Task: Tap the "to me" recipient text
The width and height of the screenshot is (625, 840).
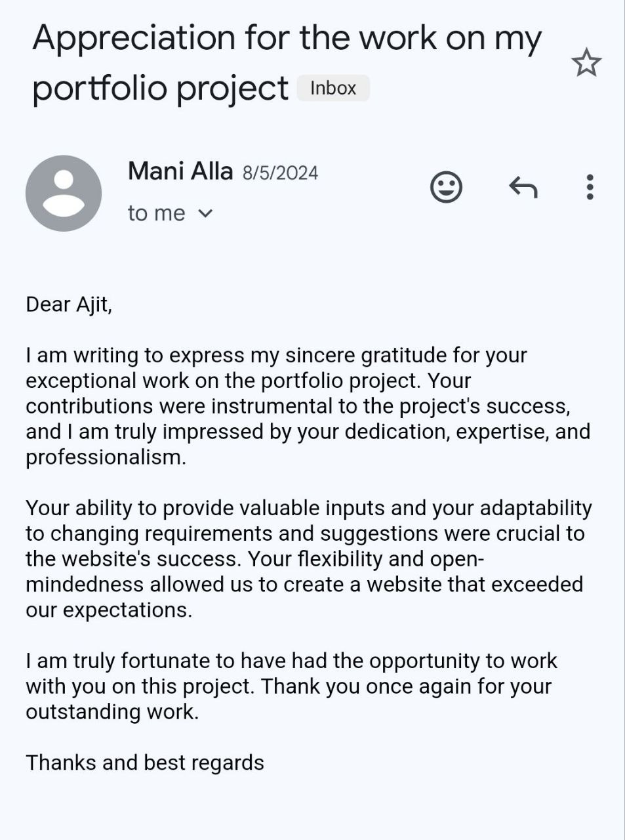Action: 157,213
